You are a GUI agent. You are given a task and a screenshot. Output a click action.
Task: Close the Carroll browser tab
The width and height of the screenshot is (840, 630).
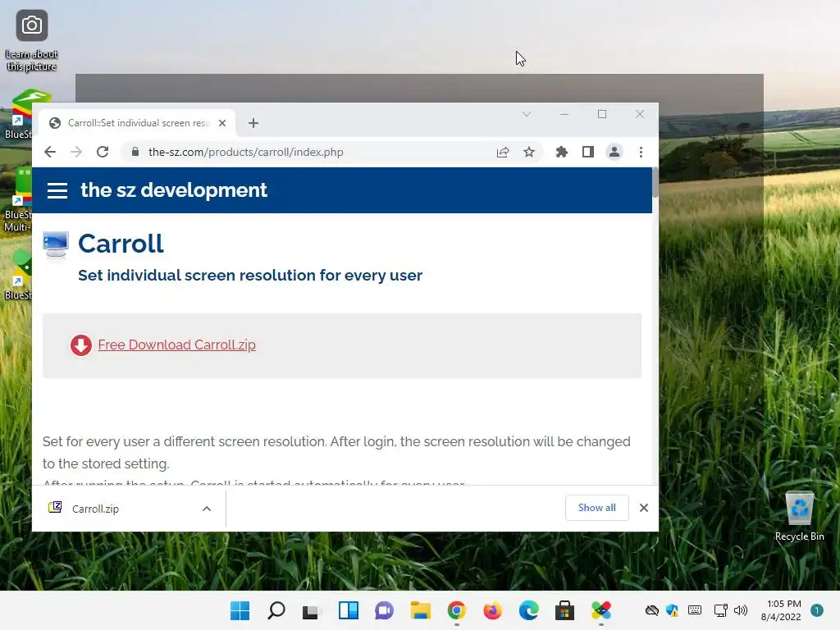(x=222, y=123)
